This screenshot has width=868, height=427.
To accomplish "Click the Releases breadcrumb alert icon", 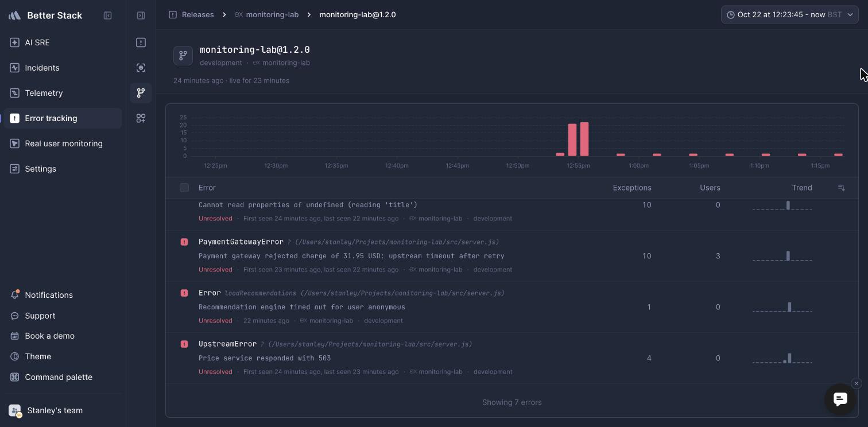I will coord(173,14).
